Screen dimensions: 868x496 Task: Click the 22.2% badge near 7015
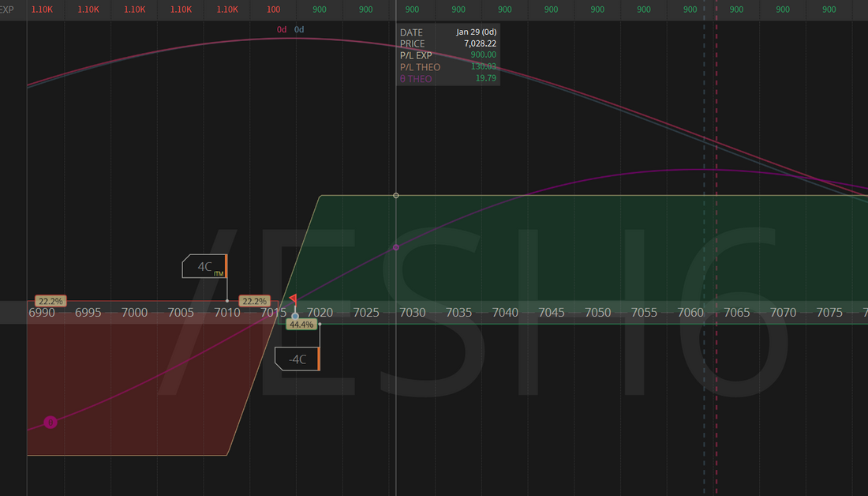point(254,301)
